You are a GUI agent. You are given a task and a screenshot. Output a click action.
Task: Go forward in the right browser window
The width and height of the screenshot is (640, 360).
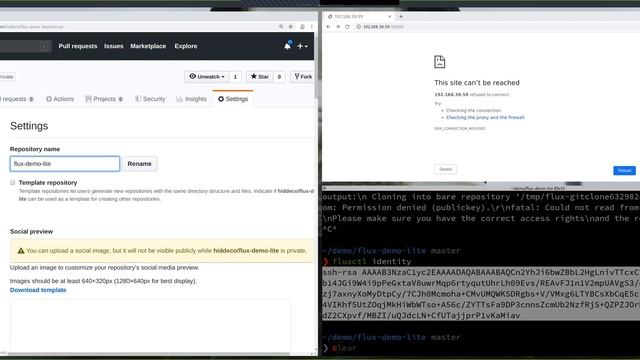(338, 27)
